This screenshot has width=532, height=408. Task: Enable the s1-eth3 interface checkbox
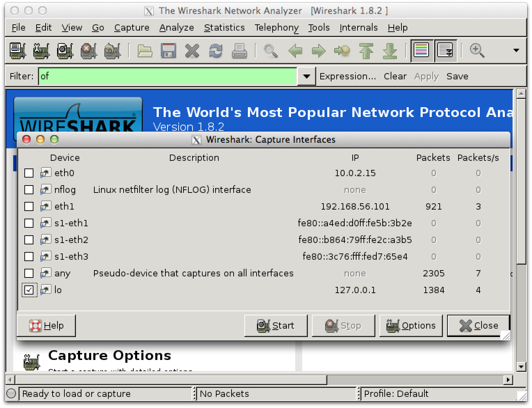click(29, 257)
